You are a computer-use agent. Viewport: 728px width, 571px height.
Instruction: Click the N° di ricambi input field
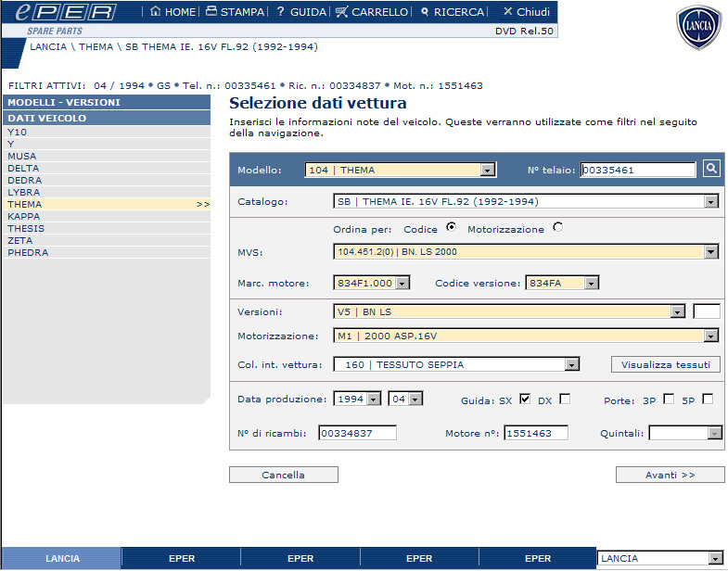coord(357,433)
